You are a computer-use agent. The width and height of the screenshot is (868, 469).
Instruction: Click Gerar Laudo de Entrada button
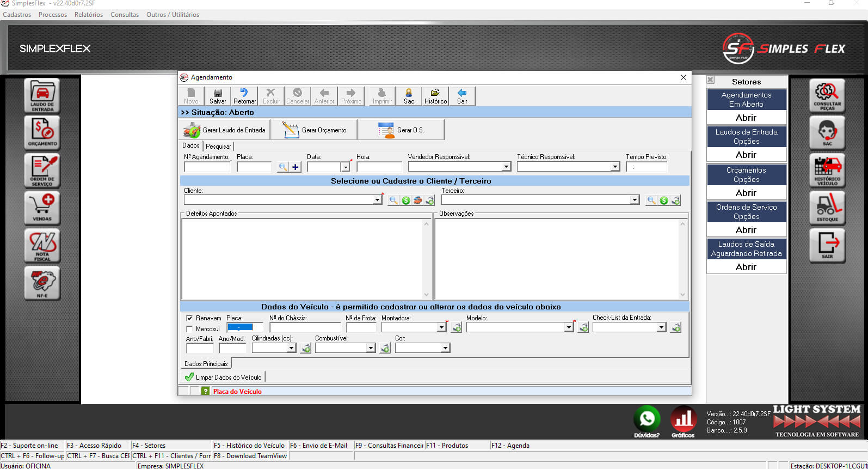tap(225, 130)
